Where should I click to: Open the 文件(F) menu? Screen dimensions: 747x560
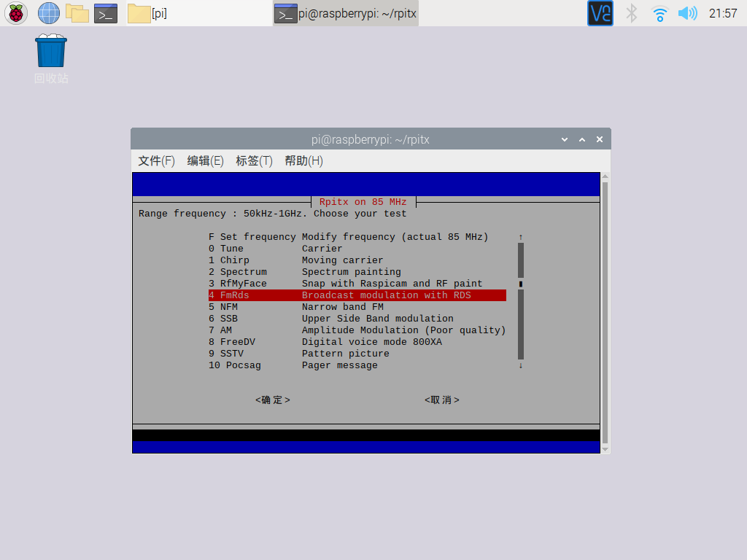(156, 161)
